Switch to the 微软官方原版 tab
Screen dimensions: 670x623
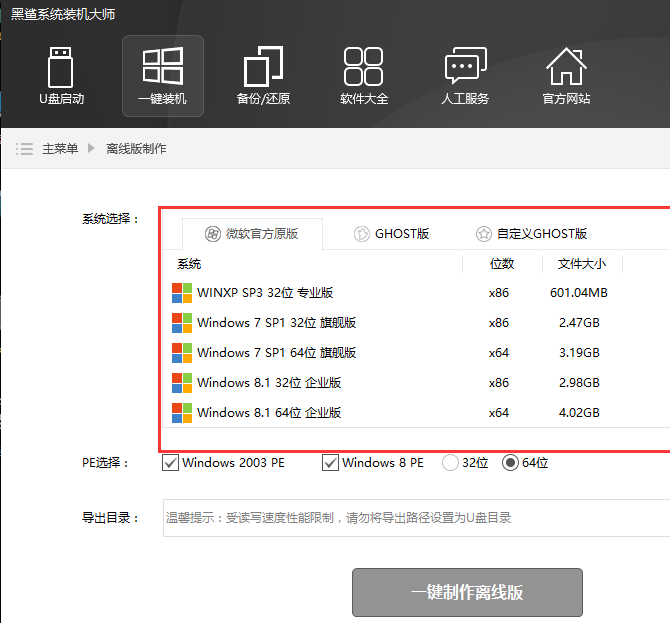[x=252, y=234]
